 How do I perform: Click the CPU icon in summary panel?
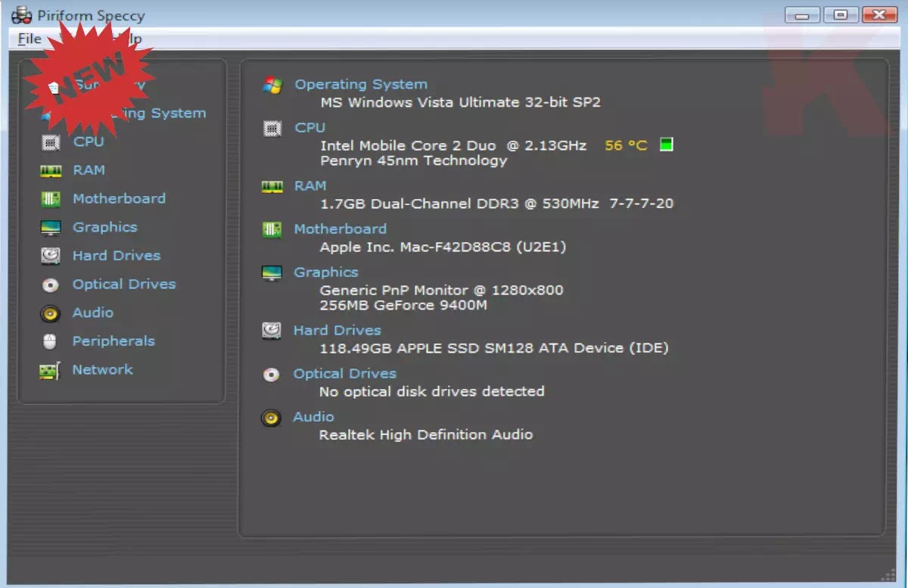272,129
